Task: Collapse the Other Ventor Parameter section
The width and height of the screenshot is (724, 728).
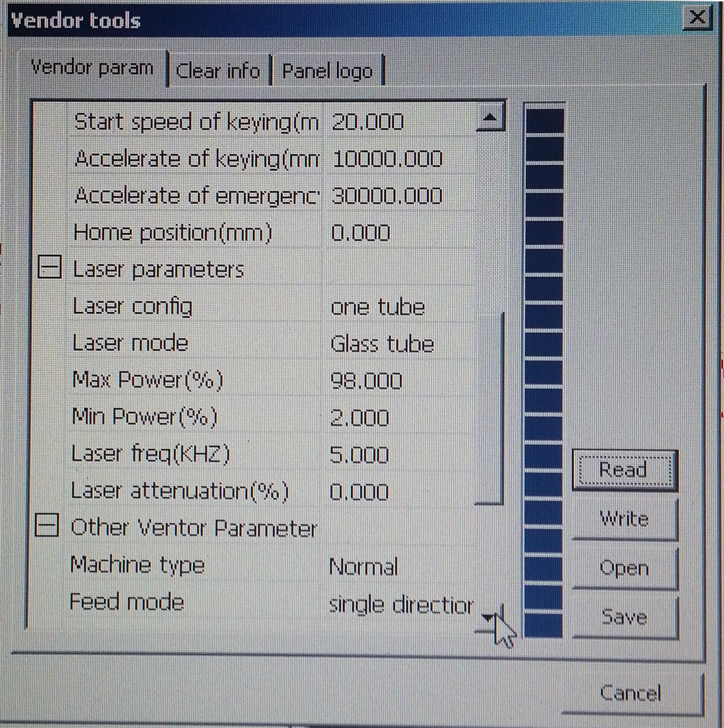Action: [x=47, y=528]
